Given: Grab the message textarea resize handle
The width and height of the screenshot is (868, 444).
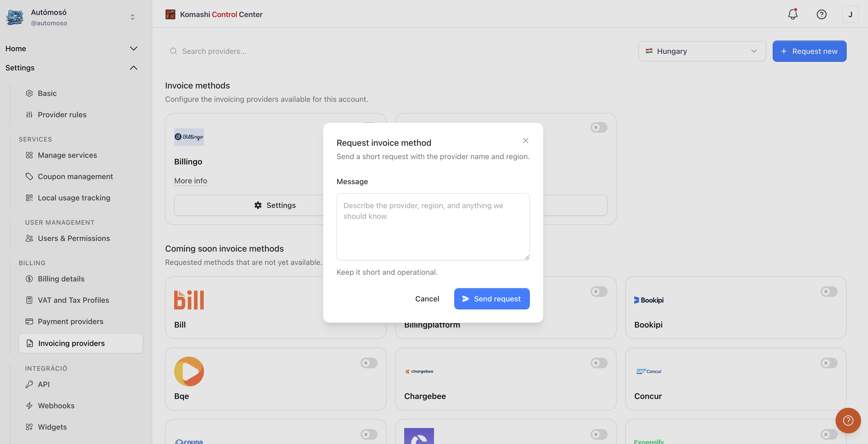Looking at the screenshot, I should click(x=527, y=257).
